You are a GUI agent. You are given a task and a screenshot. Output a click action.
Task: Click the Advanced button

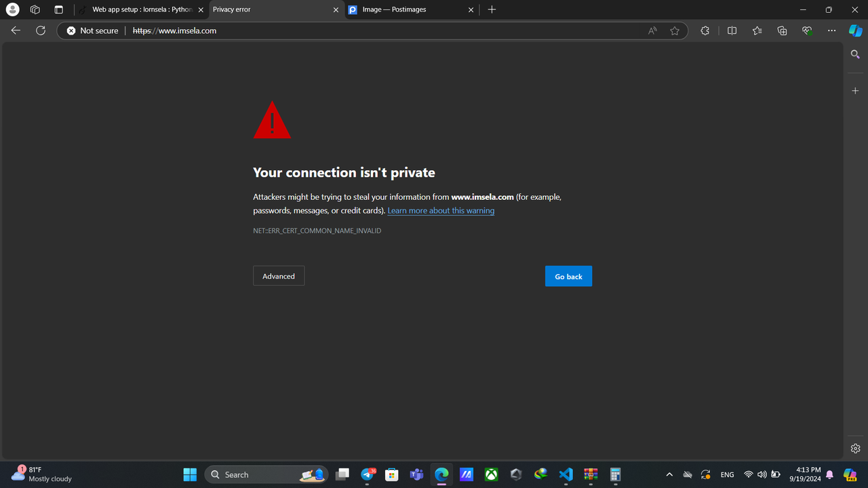coord(278,276)
